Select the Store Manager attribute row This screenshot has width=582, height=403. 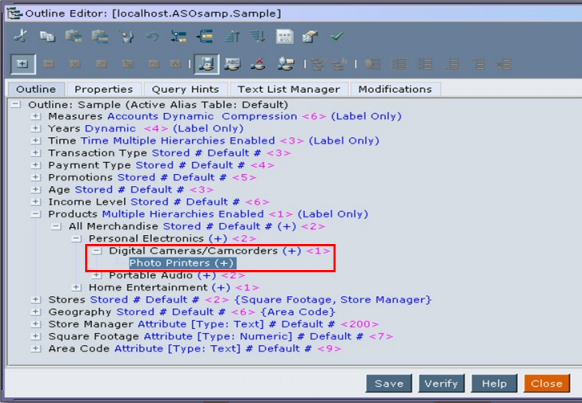[213, 324]
